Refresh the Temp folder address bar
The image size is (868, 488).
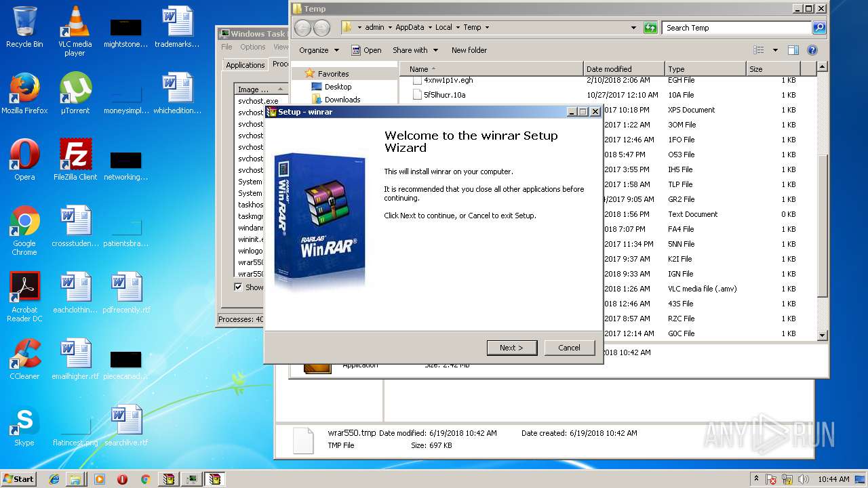pos(650,28)
